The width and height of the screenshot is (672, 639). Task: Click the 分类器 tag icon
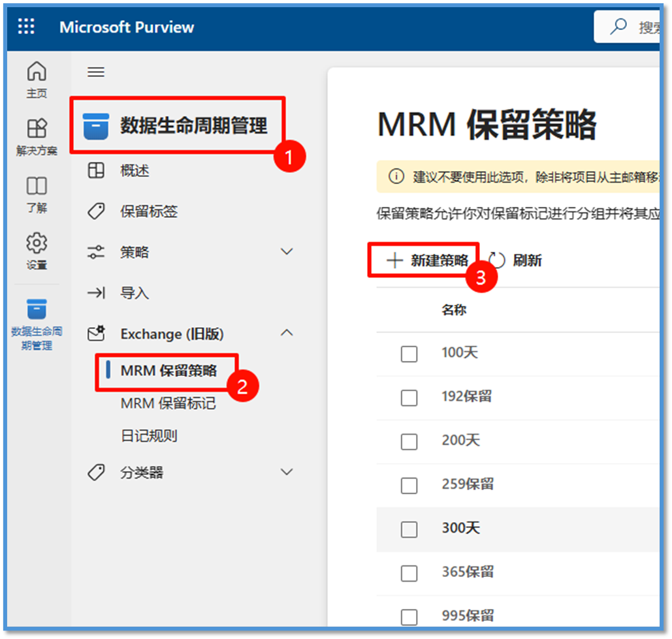[96, 472]
